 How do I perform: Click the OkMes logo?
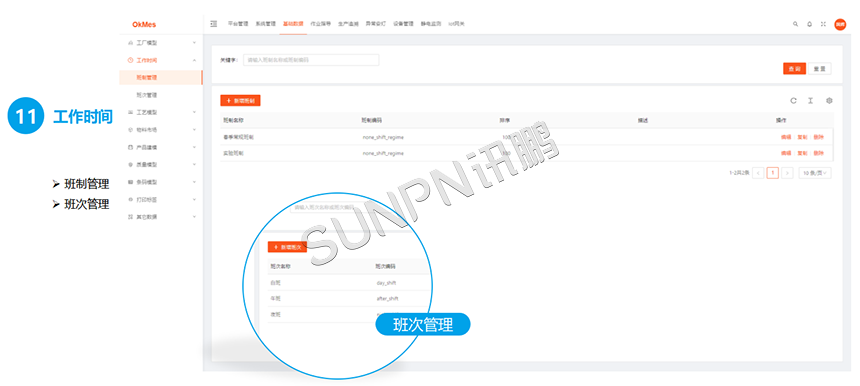pos(144,25)
